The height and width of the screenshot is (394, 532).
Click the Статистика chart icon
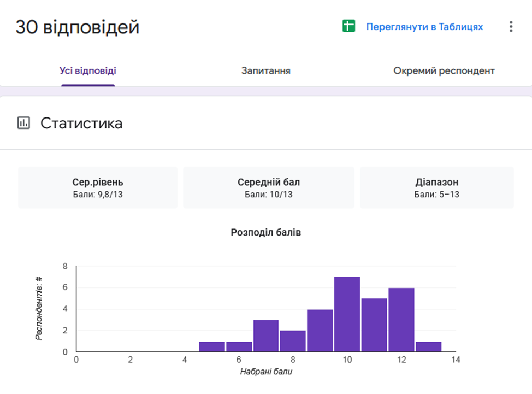pos(23,123)
